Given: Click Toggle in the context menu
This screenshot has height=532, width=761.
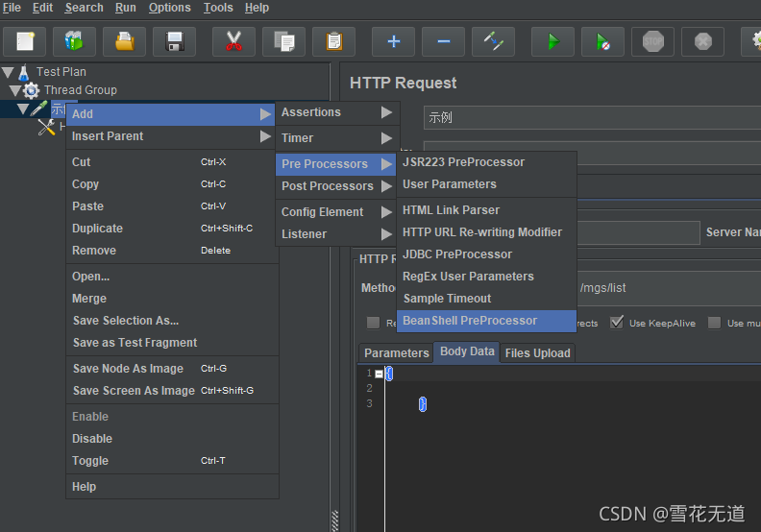Looking at the screenshot, I should tap(170, 461).
